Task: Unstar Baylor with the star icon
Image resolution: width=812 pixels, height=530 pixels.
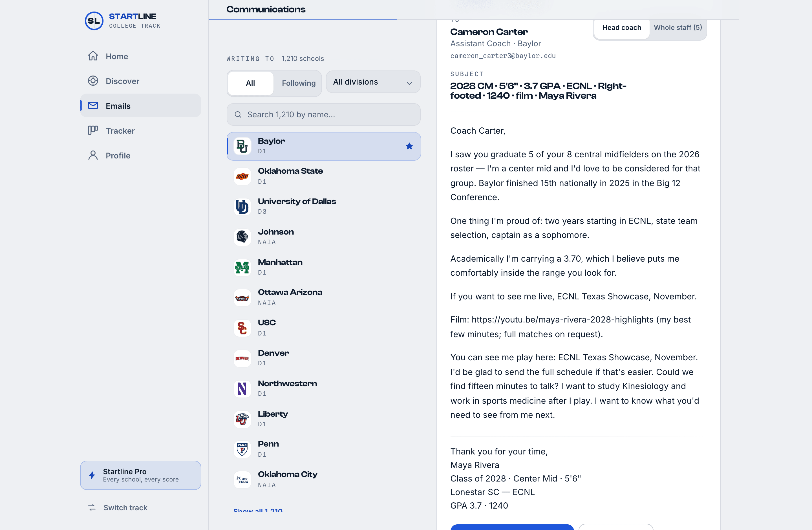Action: pyautogui.click(x=409, y=146)
